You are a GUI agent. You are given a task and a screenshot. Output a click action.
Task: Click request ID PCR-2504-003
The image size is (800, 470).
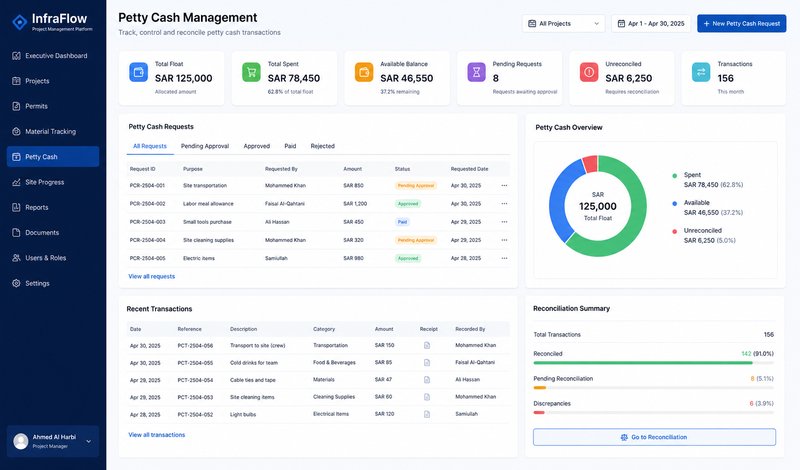tap(147, 222)
